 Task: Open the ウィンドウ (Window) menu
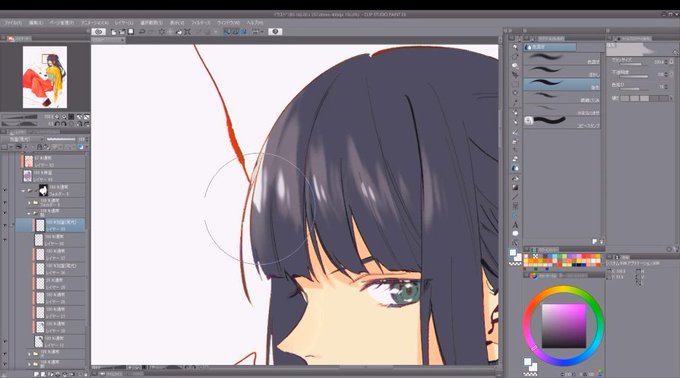coord(228,23)
